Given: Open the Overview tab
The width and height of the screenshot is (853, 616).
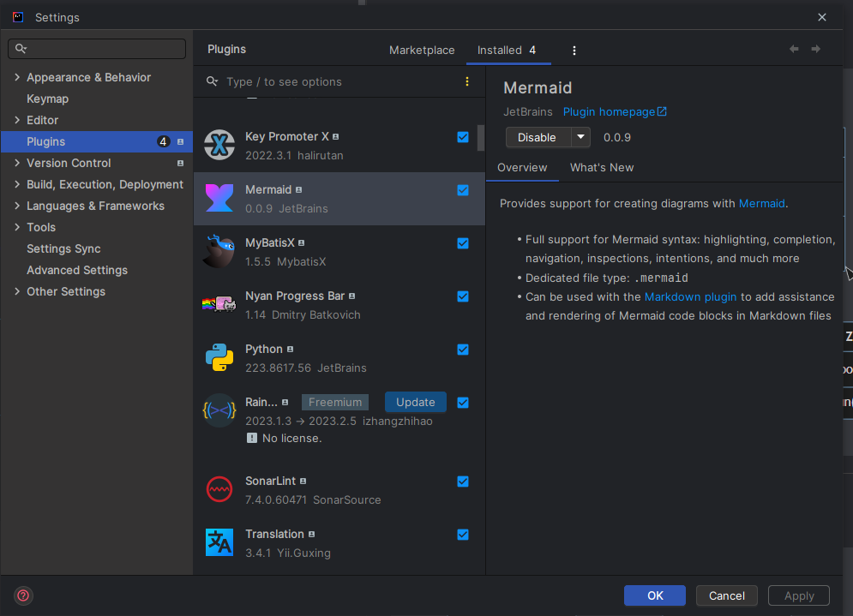Looking at the screenshot, I should click(522, 167).
